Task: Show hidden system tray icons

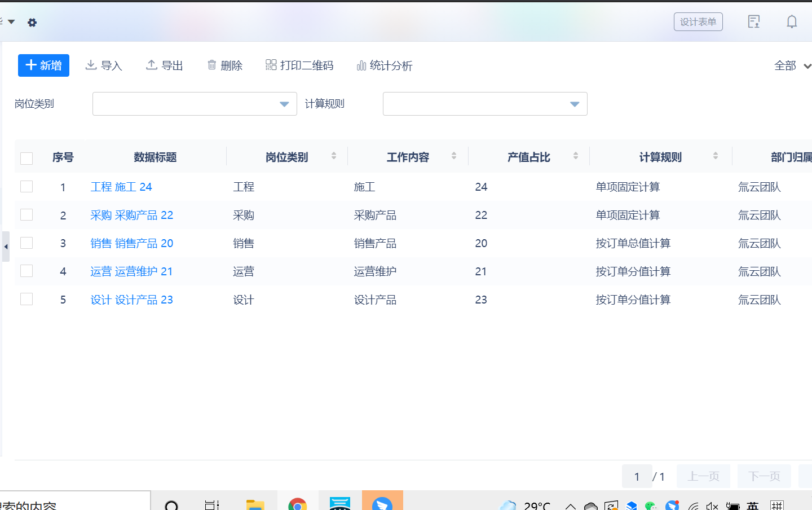Action: (x=571, y=505)
